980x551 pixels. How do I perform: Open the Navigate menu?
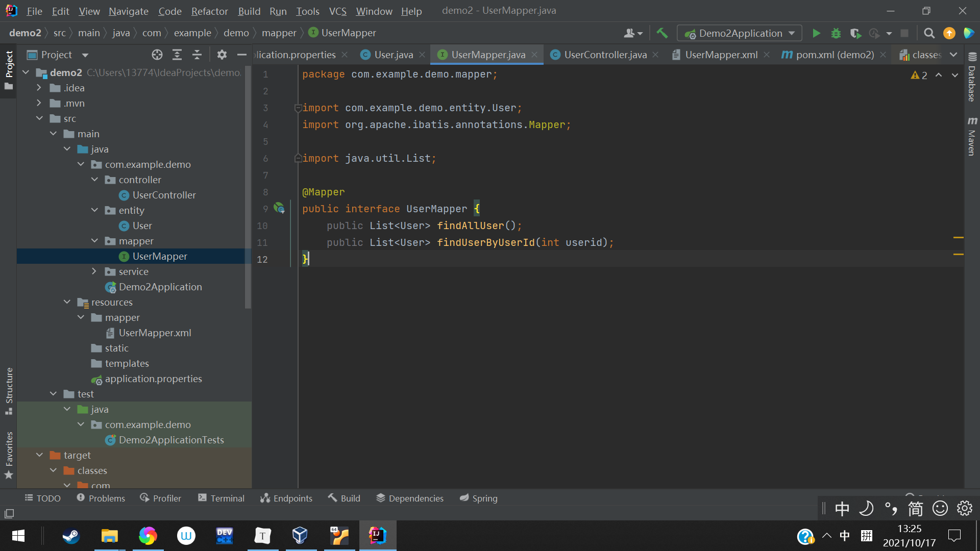(x=129, y=11)
